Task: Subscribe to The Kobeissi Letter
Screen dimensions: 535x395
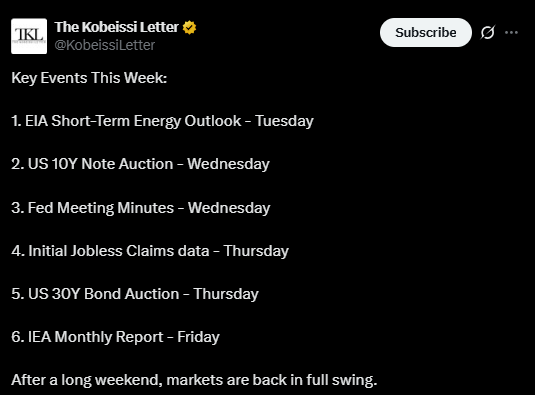Action: (426, 32)
